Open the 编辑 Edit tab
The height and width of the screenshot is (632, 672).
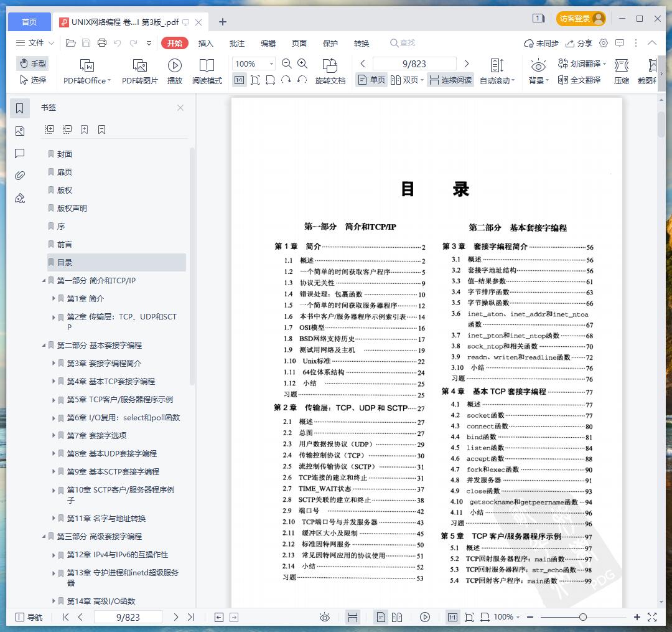tap(268, 43)
